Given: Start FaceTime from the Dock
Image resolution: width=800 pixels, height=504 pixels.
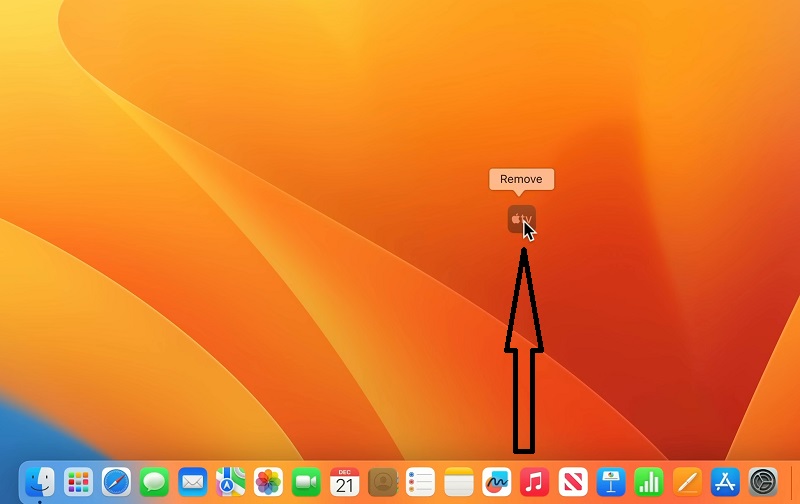Looking at the screenshot, I should click(306, 482).
